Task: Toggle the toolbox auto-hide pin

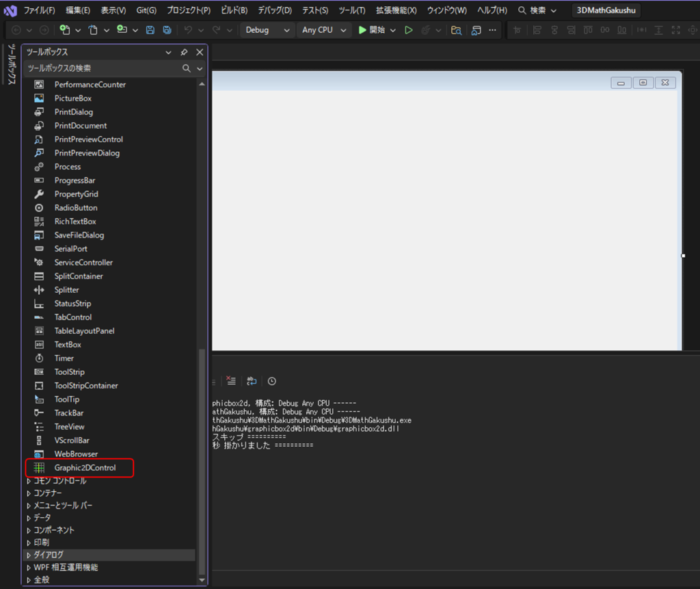Action: pos(184,53)
